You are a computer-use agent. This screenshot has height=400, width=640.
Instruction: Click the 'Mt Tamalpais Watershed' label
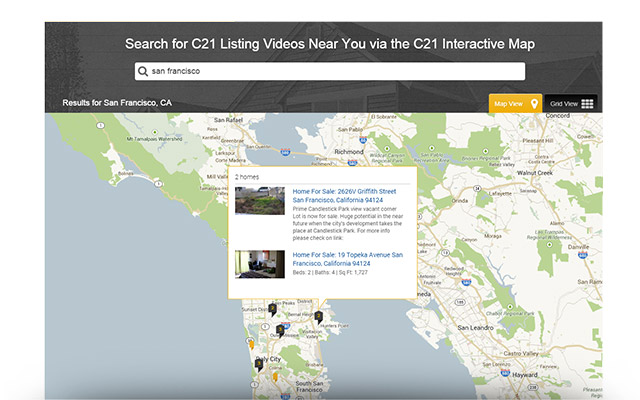(154, 139)
